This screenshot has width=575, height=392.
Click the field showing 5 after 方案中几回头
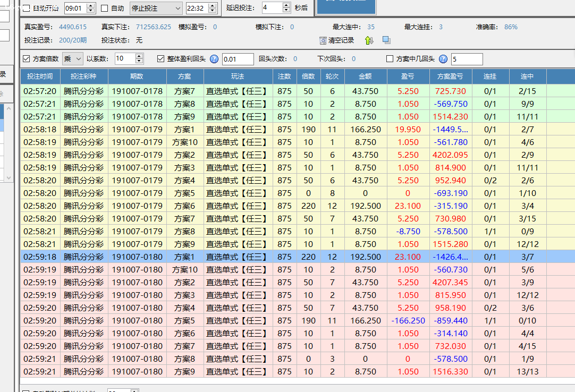tap(467, 59)
